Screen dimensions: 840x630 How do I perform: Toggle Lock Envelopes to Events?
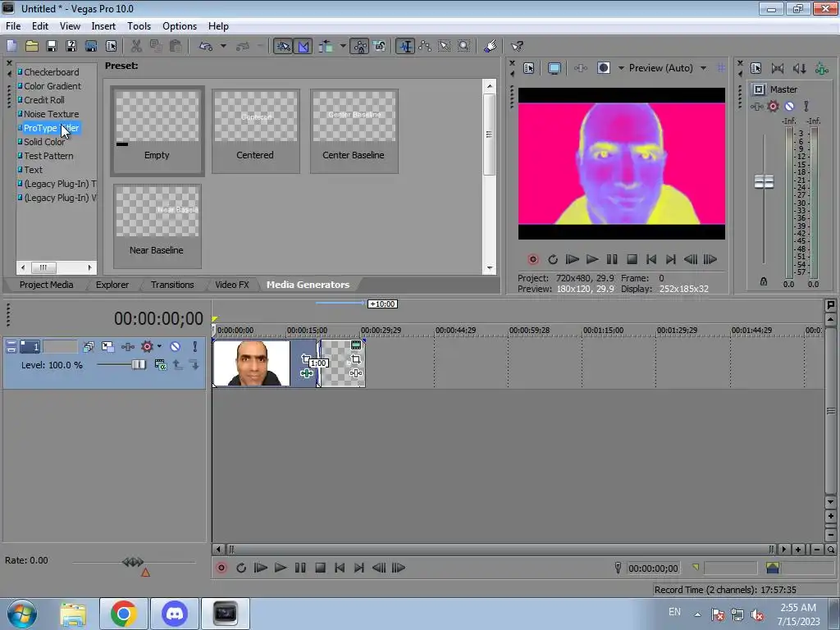click(x=359, y=46)
